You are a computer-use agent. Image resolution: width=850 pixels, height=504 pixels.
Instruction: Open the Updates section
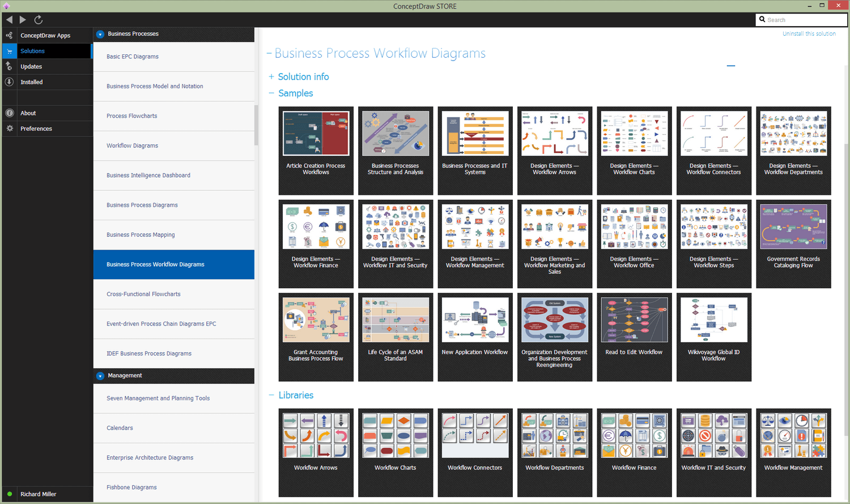pyautogui.click(x=48, y=66)
